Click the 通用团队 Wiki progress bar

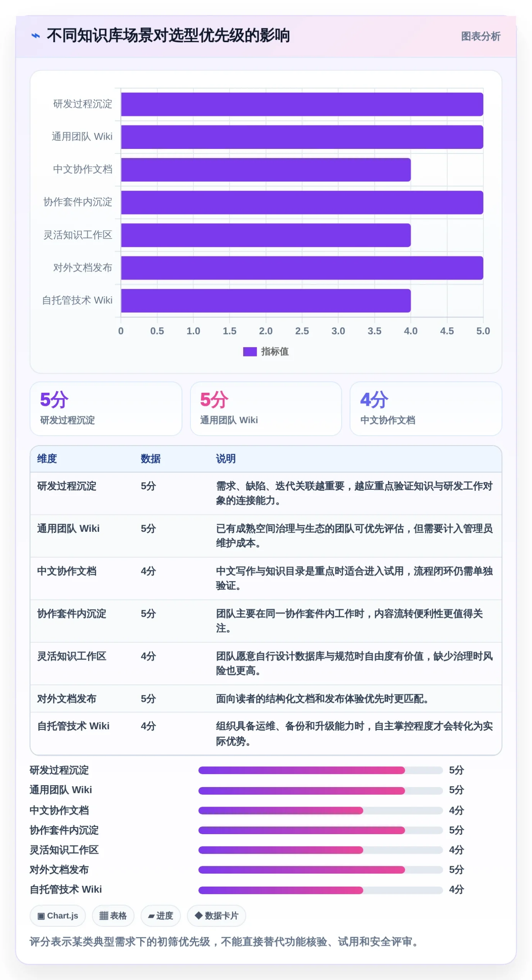(321, 791)
